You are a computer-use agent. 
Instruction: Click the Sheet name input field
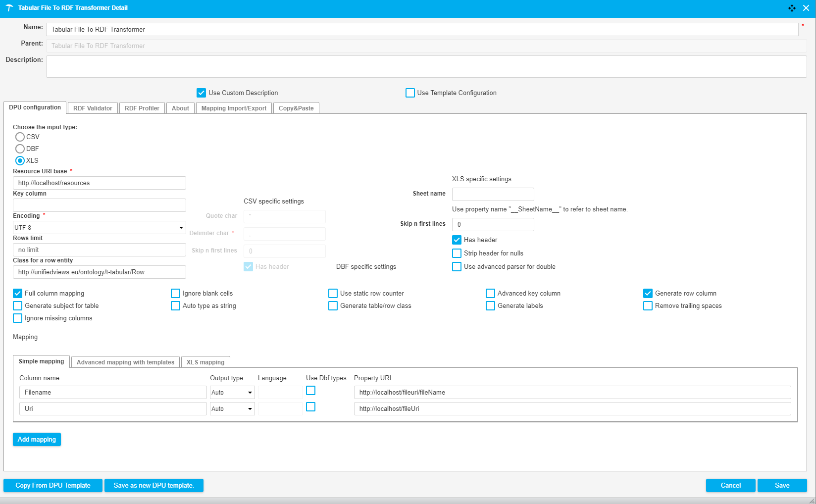(493, 194)
